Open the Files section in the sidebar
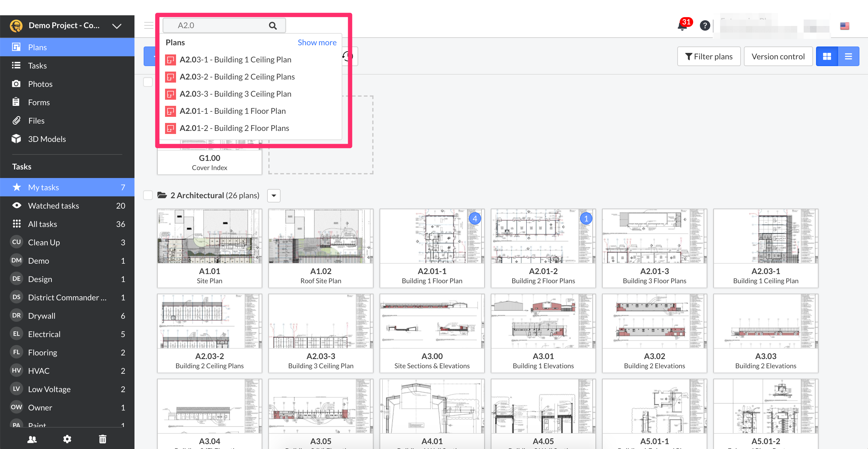 pos(36,120)
